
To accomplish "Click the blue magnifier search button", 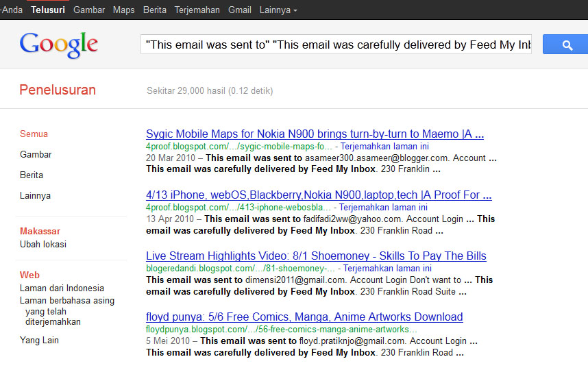I will tap(566, 45).
